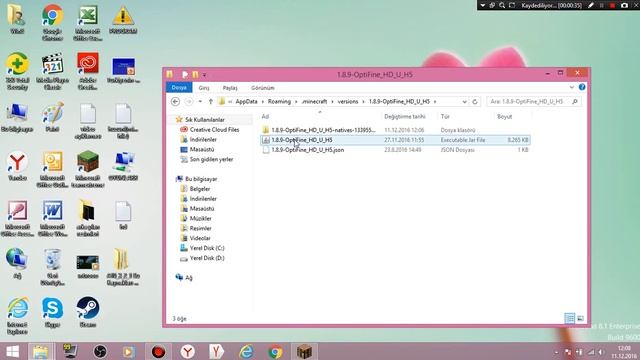Switch to large icons view button
The image size is (640, 360).
(x=580, y=318)
